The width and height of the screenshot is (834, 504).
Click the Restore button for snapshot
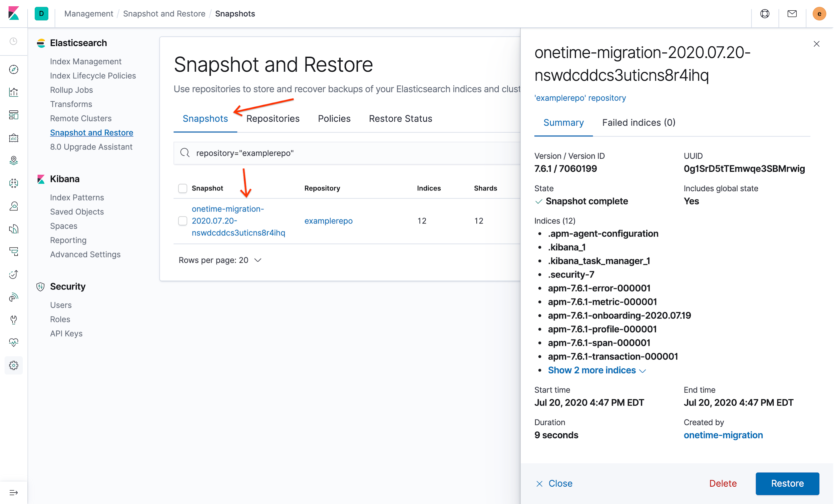pyautogui.click(x=788, y=483)
